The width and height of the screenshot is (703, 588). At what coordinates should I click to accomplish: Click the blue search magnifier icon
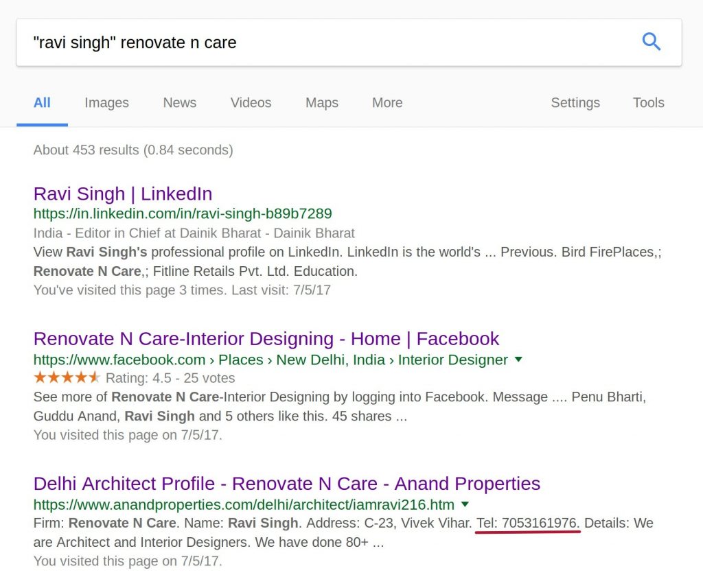(651, 42)
